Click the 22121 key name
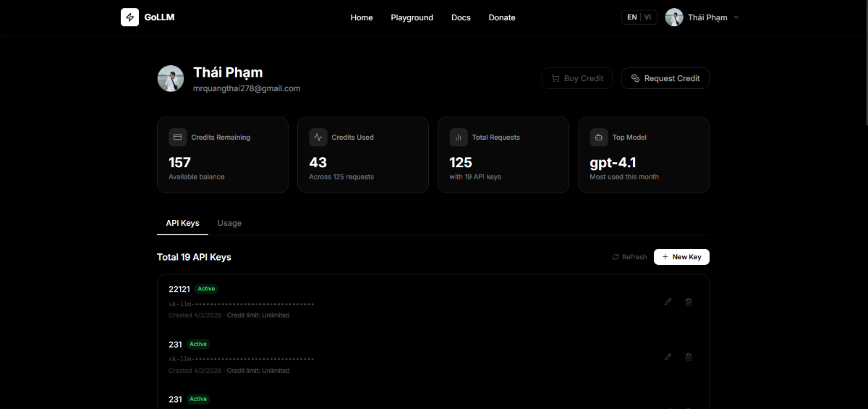 click(x=179, y=289)
